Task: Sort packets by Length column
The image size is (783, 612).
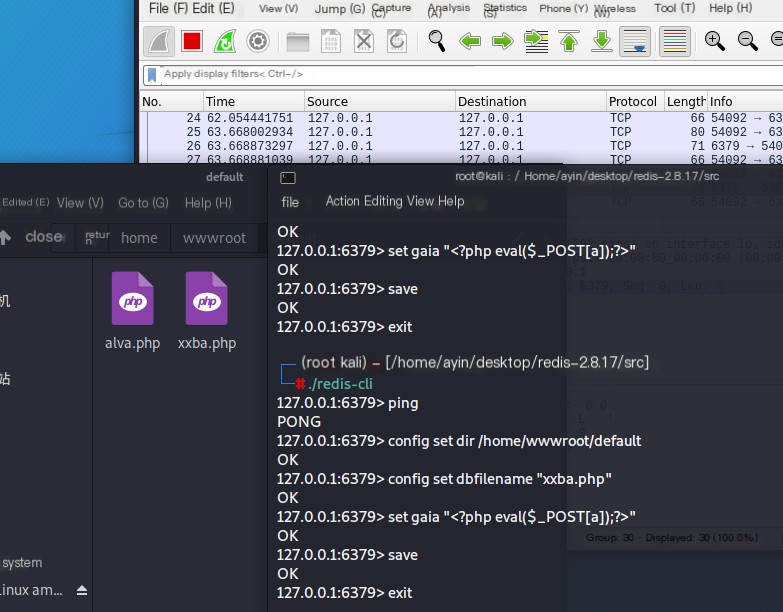Action: (x=686, y=101)
